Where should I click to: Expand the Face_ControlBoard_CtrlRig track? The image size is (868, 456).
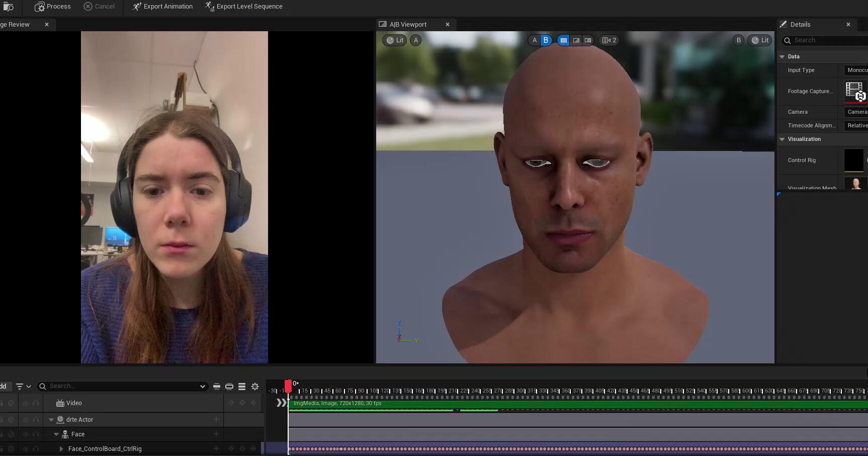click(x=61, y=449)
